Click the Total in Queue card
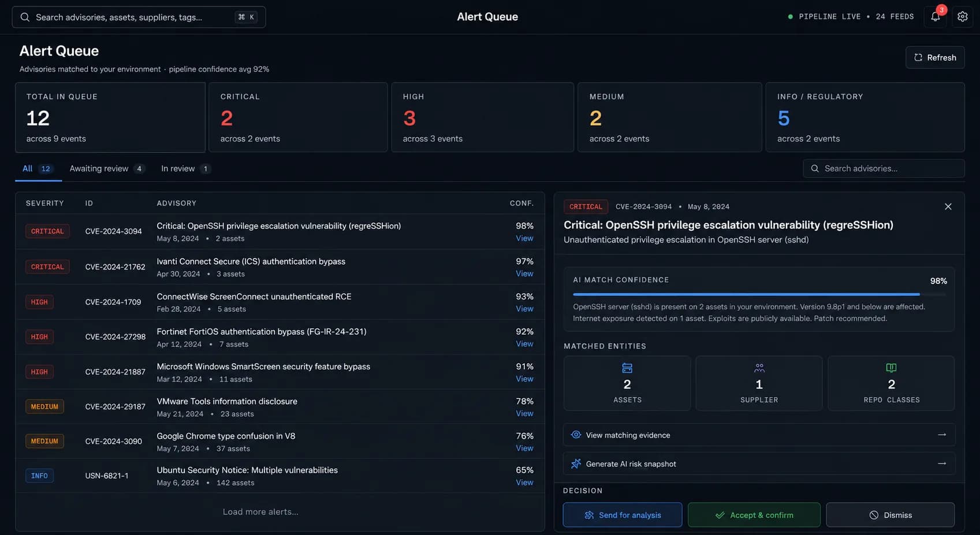980x535 pixels. click(110, 117)
